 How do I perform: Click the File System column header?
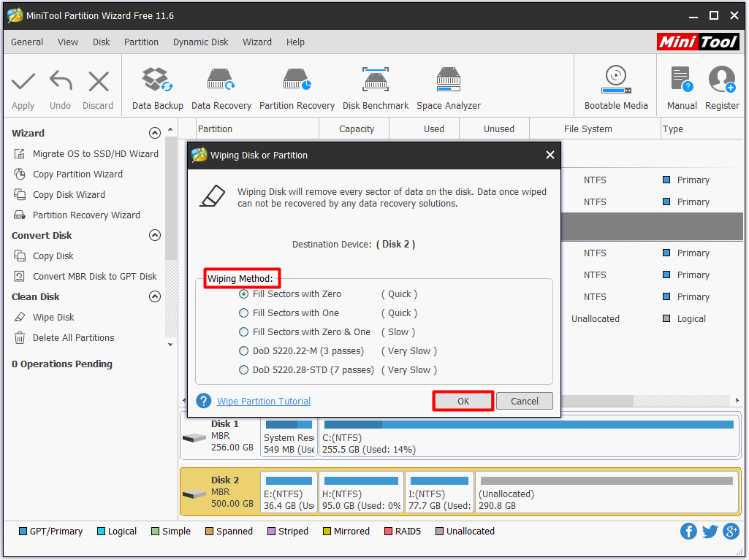(x=594, y=129)
